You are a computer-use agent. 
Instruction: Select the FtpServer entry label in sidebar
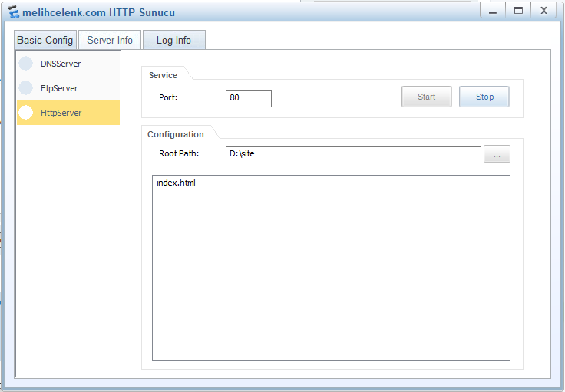(59, 88)
